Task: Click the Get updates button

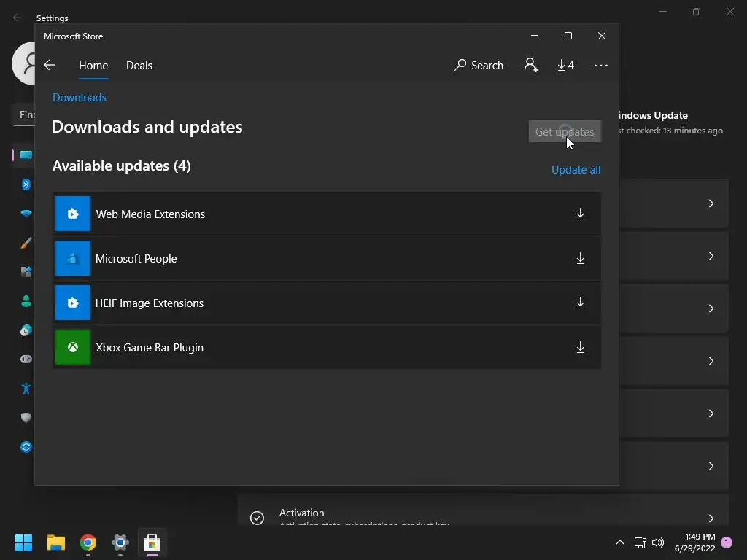Action: 565,131
